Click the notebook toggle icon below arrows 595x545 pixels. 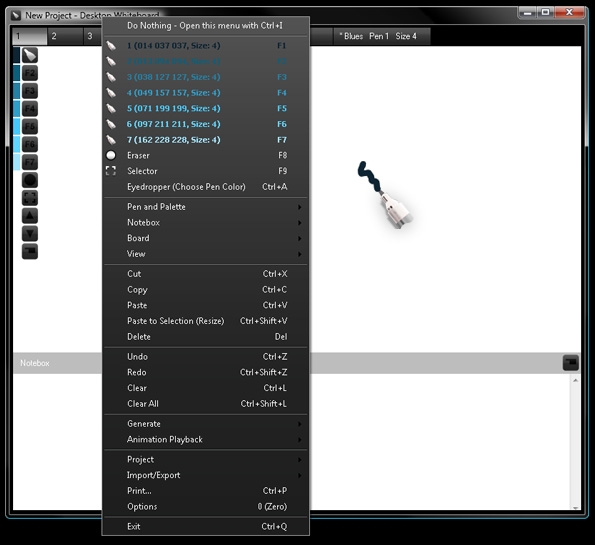(x=30, y=251)
